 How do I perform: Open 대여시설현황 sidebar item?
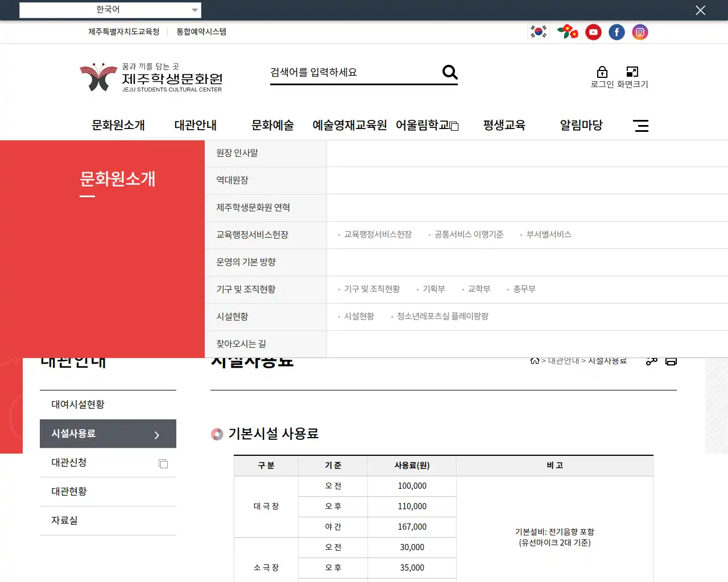pos(108,405)
